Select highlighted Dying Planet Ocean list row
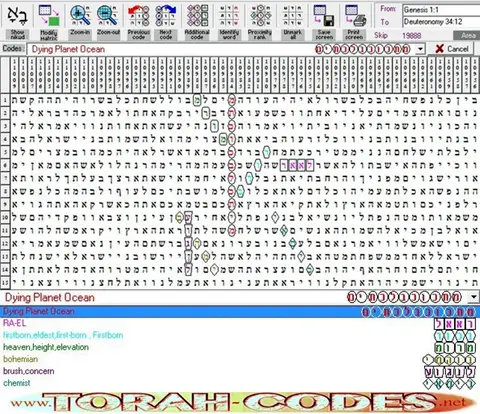This screenshot has height=414, width=480. [240, 311]
